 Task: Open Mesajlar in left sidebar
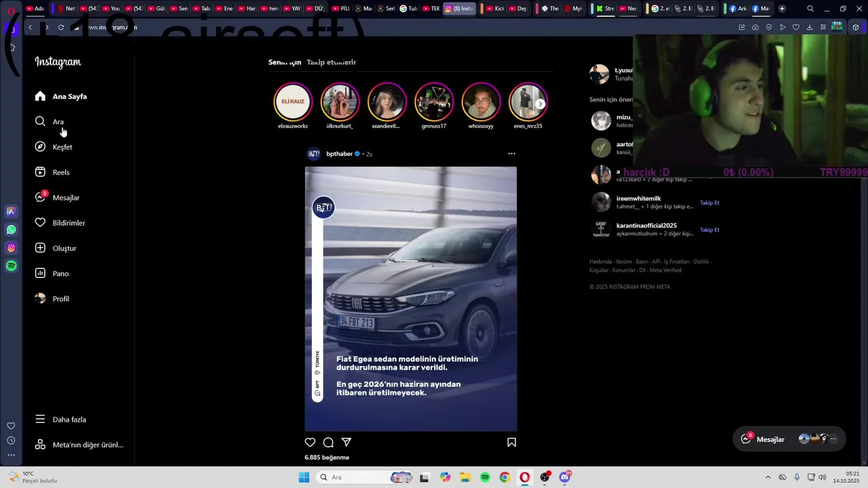[x=57, y=197]
